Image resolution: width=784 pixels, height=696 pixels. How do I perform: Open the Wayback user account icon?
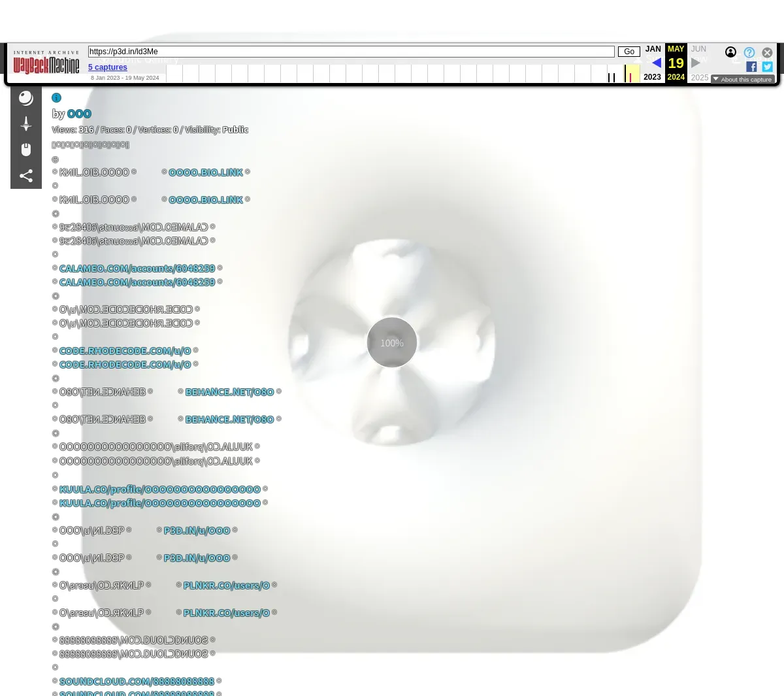pos(730,52)
